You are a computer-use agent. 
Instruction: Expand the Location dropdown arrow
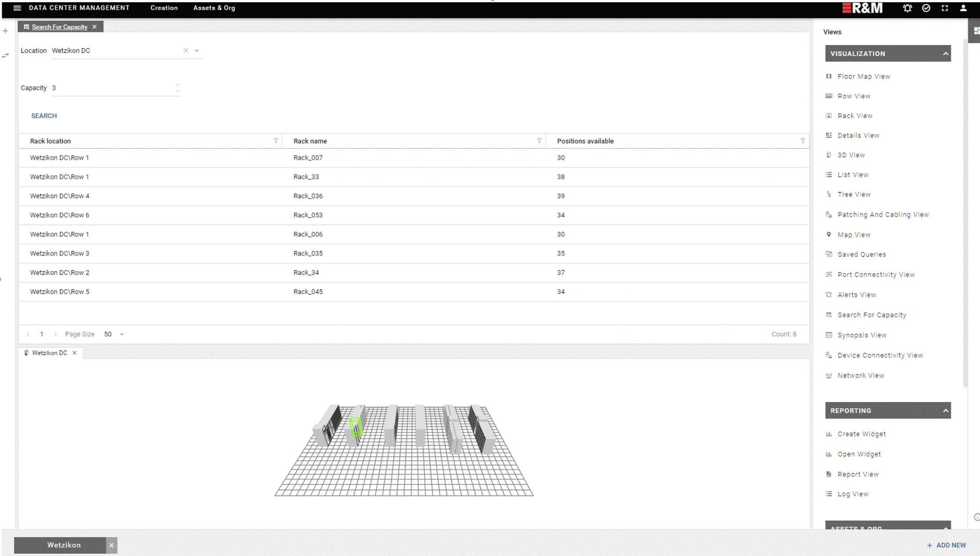click(x=197, y=51)
